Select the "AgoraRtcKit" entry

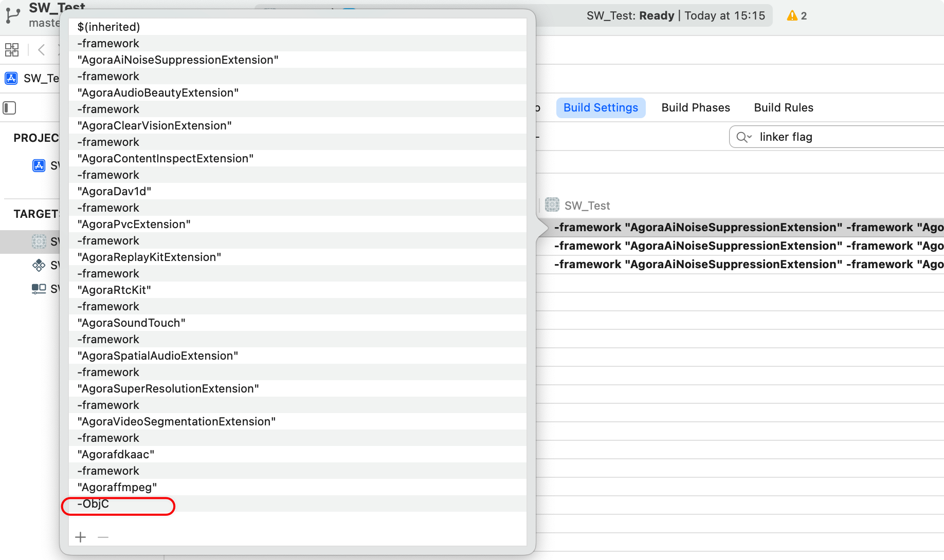(297, 290)
